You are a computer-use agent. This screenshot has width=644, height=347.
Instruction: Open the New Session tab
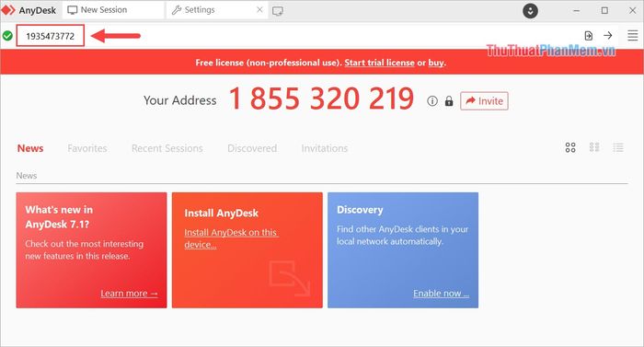(x=113, y=10)
